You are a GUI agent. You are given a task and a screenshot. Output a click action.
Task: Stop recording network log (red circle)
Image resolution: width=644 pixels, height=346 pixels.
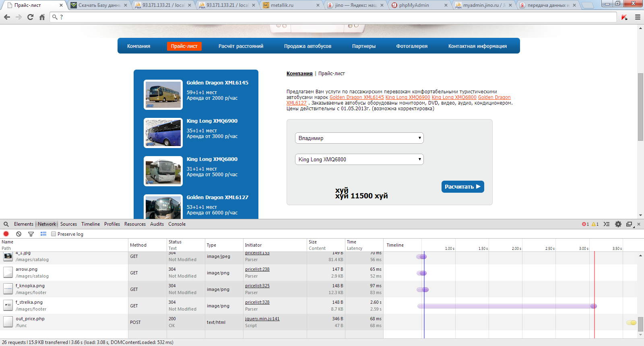pos(6,234)
